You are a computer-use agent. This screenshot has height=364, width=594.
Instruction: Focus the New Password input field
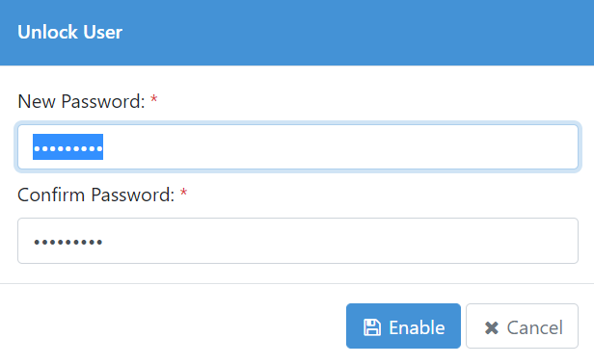(298, 146)
